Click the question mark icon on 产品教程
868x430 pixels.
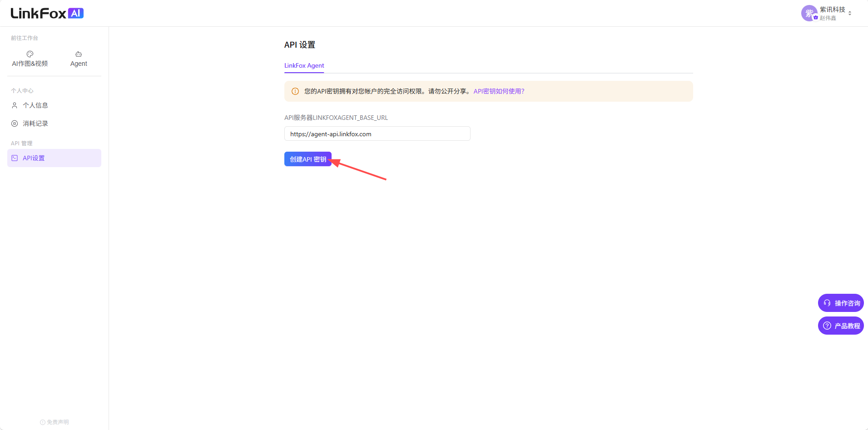click(827, 326)
